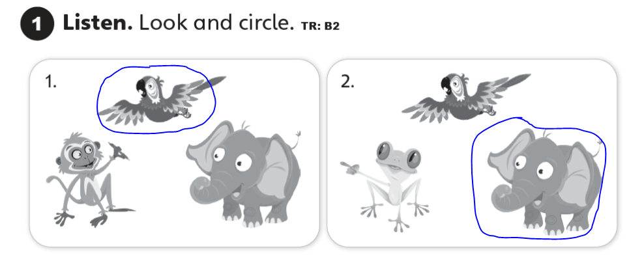Image resolution: width=644 pixels, height=274 pixels.
Task: Click the elephant in box 1
Action: (244, 174)
